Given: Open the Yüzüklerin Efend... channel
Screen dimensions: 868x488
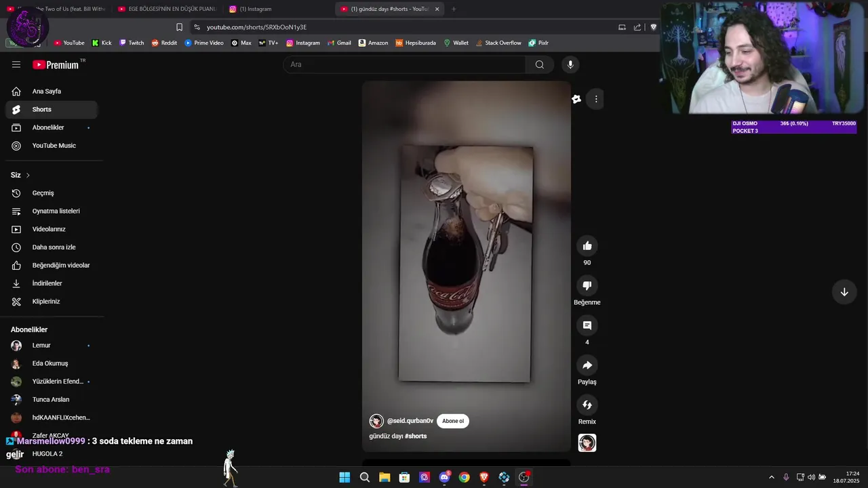Looking at the screenshot, I should 51,382.
